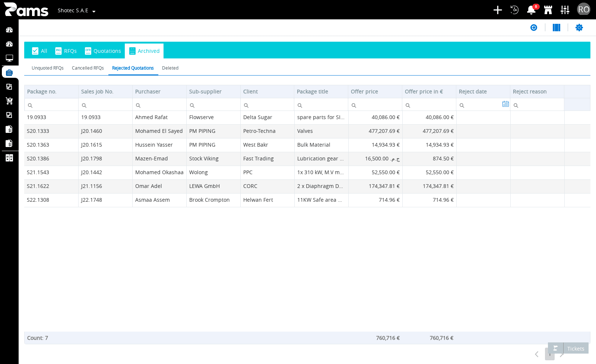Focus the Sub-supplier filter search field
This screenshot has height=364, width=596.
[213, 105]
